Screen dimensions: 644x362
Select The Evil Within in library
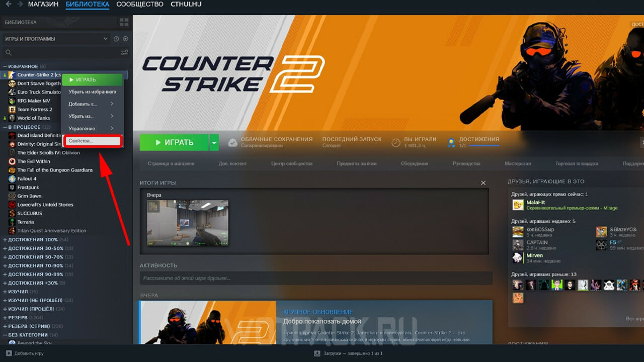click(34, 161)
